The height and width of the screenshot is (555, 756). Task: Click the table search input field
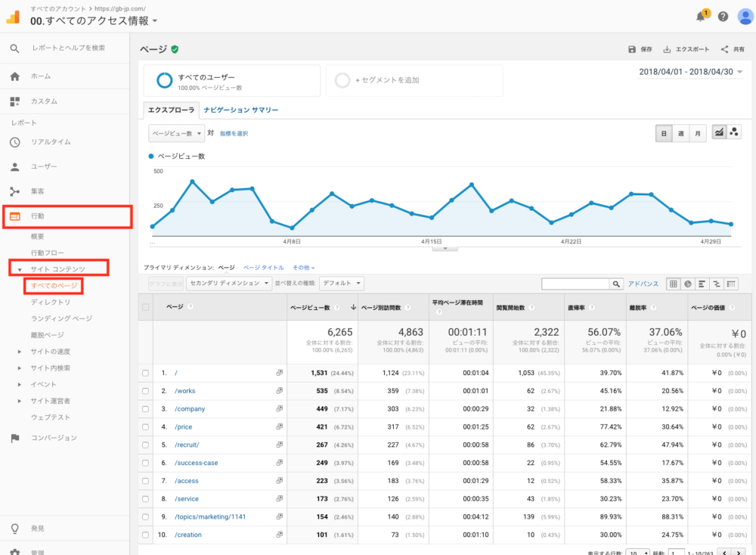coord(575,284)
